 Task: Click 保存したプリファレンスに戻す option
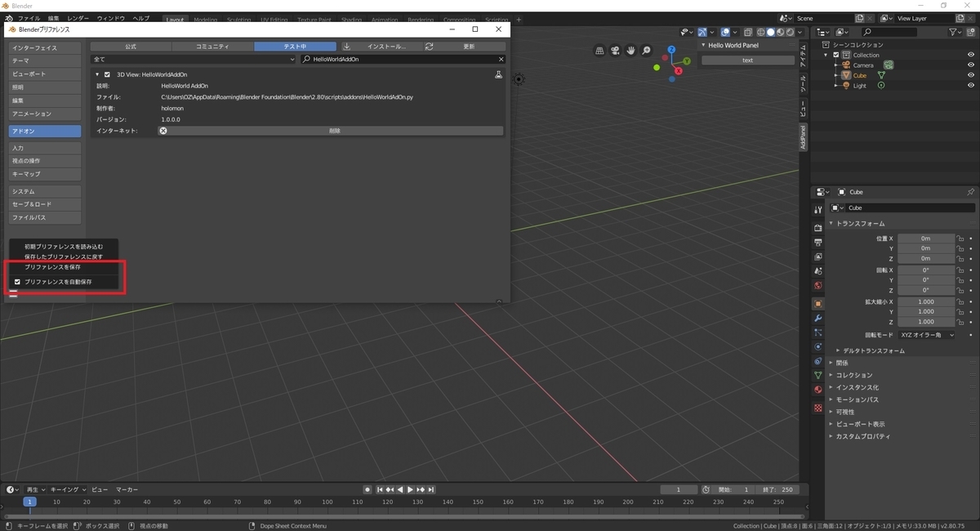pyautogui.click(x=64, y=257)
